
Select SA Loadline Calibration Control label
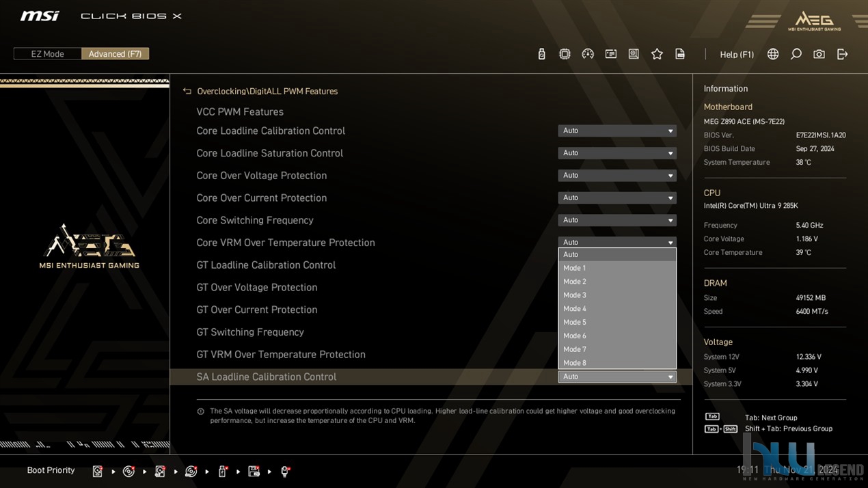(x=267, y=377)
